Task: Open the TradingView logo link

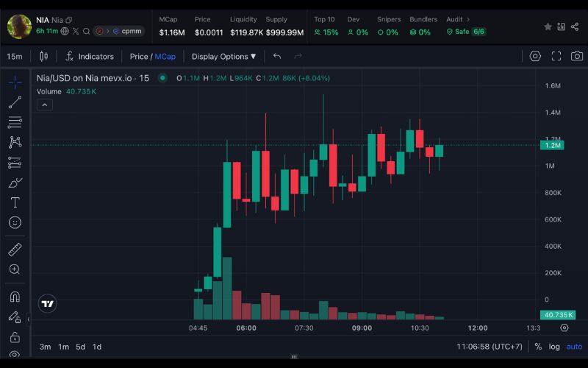Action: point(48,303)
